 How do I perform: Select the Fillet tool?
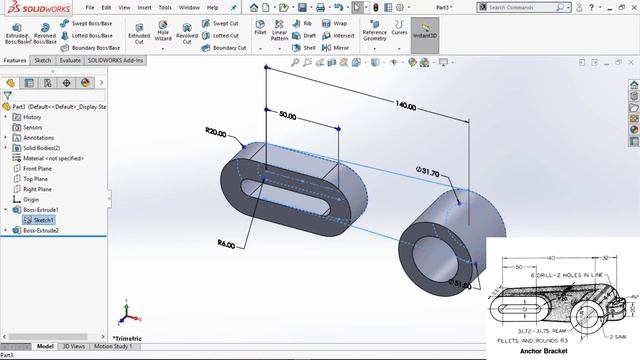click(x=260, y=28)
